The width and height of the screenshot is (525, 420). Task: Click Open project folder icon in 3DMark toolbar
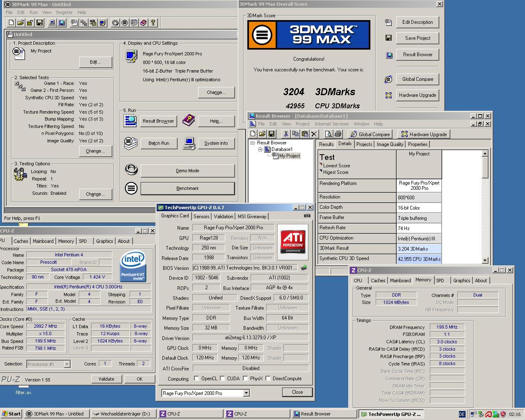point(21,23)
